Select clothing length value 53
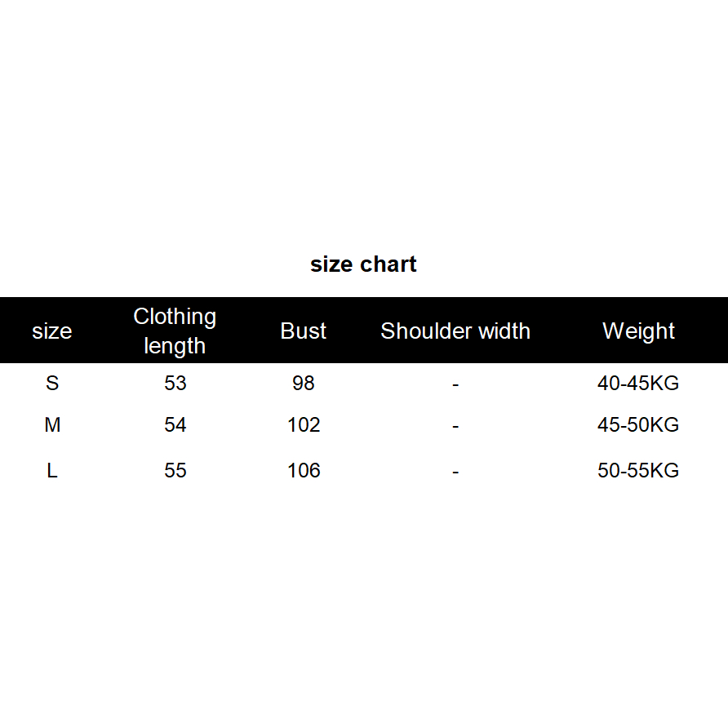This screenshot has width=728, height=728. [175, 383]
